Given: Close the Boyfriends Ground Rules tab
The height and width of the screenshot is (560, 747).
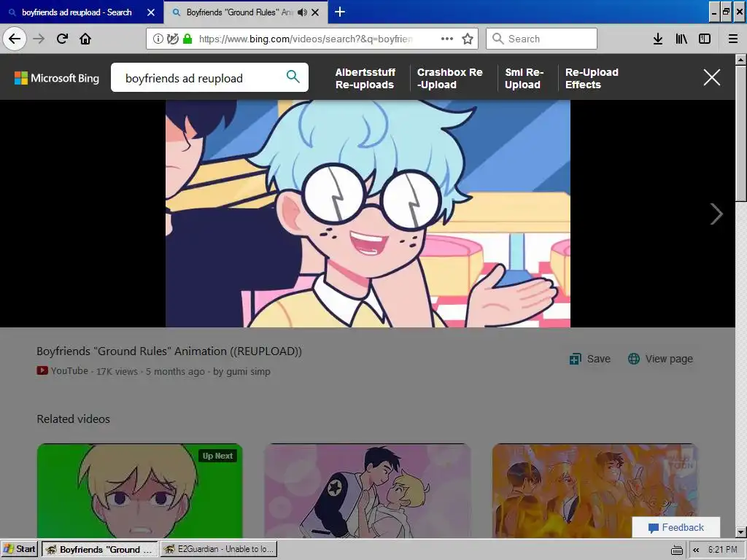Looking at the screenshot, I should (x=315, y=12).
